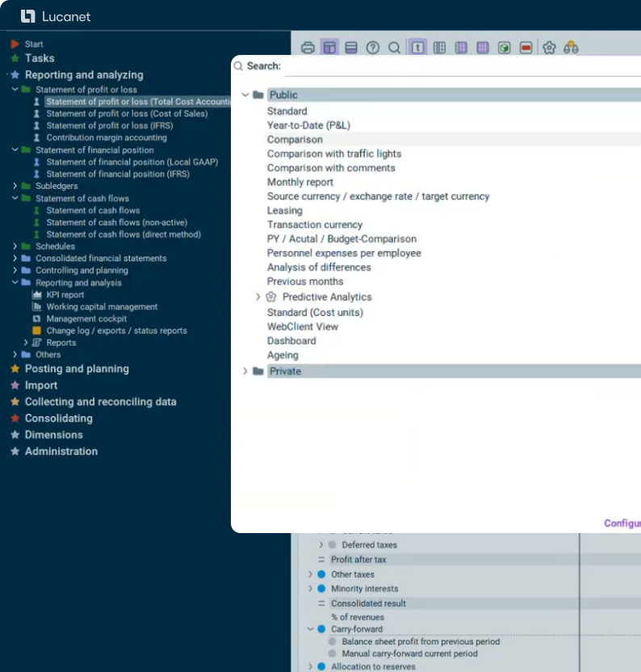
Task: Click the red minus toolbar icon
Action: pos(526,48)
